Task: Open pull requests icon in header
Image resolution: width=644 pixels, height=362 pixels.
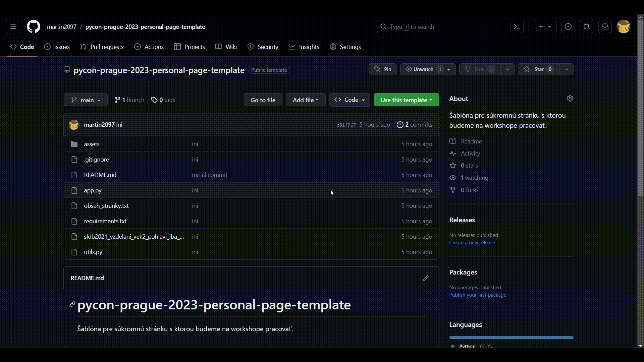Action: [x=586, y=27]
